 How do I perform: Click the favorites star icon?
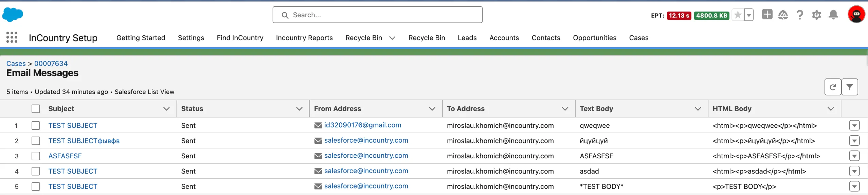(x=737, y=15)
